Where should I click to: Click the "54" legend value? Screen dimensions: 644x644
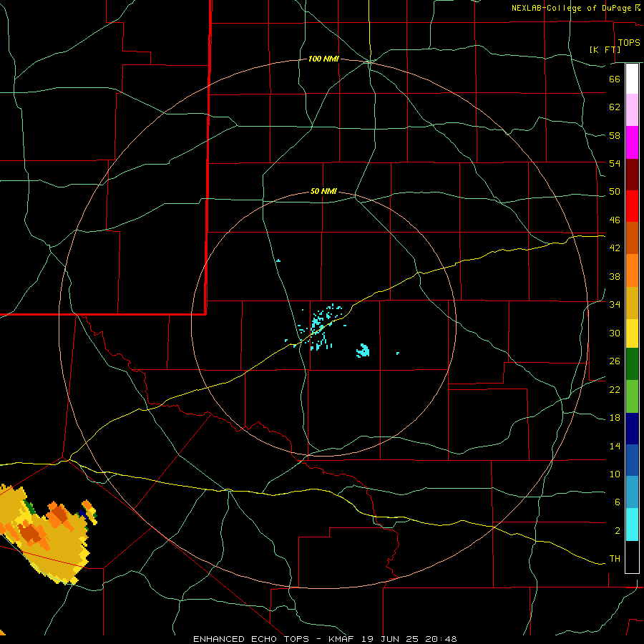point(615,163)
